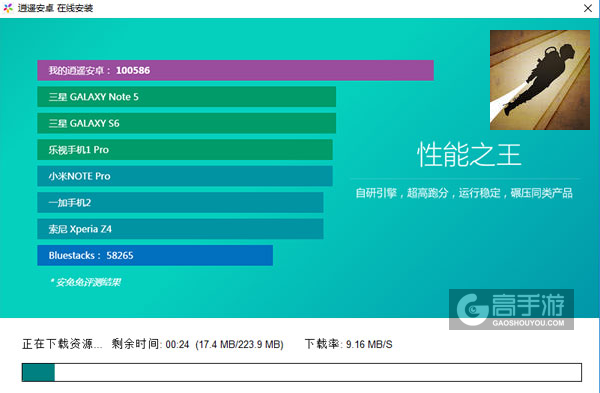Click the colorful installer app icon in title bar
The width and height of the screenshot is (600, 393).
(x=8, y=8)
